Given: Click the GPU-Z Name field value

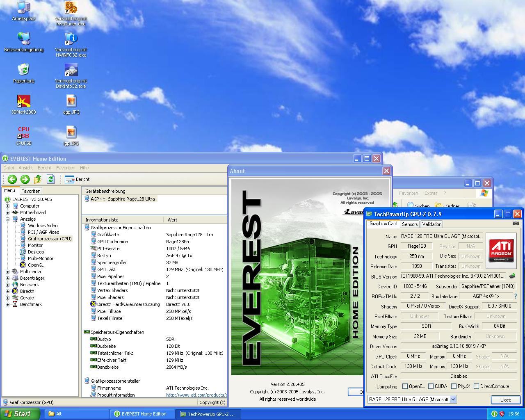Looking at the screenshot, I should click(442, 236).
